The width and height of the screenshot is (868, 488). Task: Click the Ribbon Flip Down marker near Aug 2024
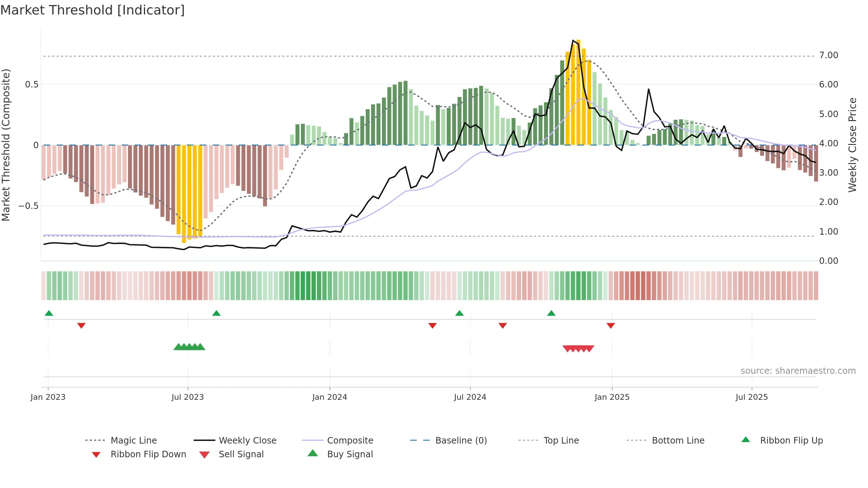[503, 326]
